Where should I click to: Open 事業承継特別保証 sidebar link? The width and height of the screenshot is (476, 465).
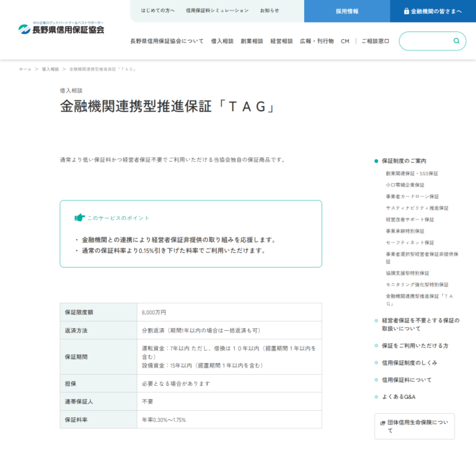405,231
